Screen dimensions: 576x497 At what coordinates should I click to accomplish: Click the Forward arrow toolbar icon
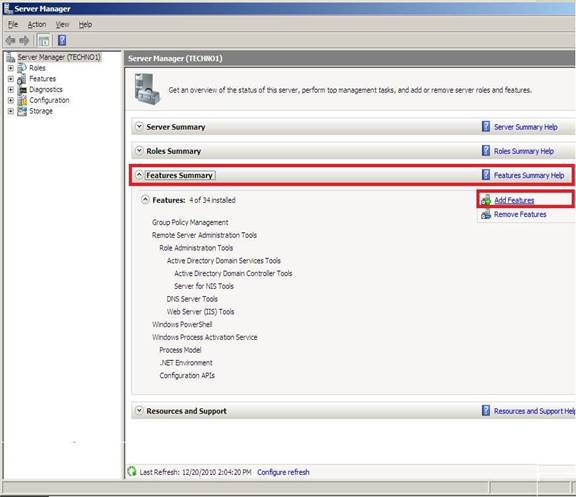pyautogui.click(x=24, y=40)
